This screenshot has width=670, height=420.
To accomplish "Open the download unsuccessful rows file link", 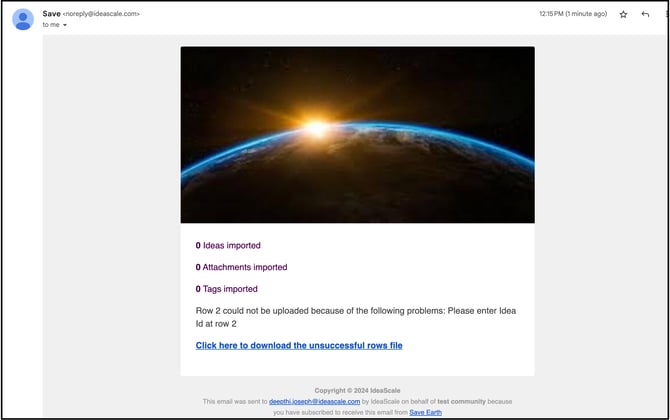I will pos(299,345).
